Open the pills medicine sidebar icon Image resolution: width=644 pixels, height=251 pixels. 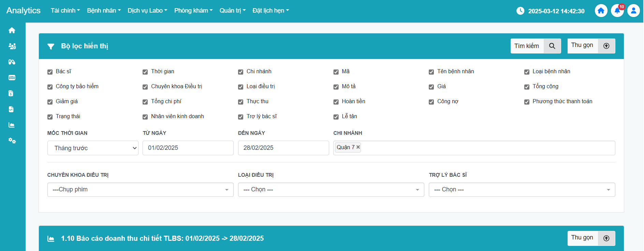click(12, 62)
